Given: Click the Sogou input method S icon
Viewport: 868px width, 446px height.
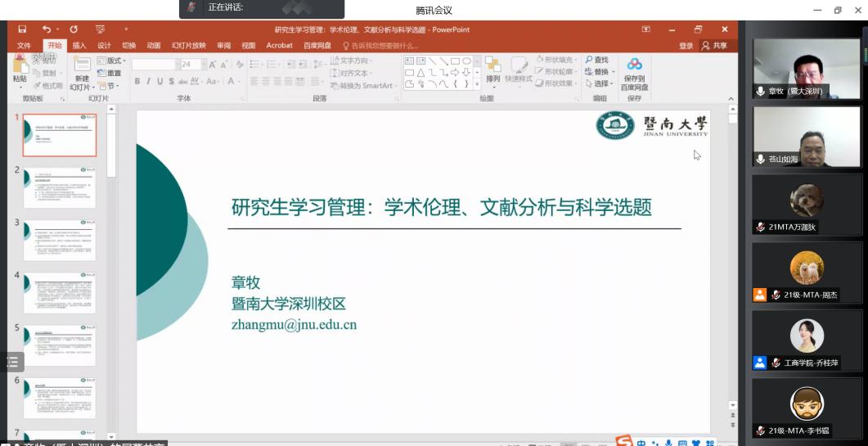Looking at the screenshot, I should (x=624, y=442).
